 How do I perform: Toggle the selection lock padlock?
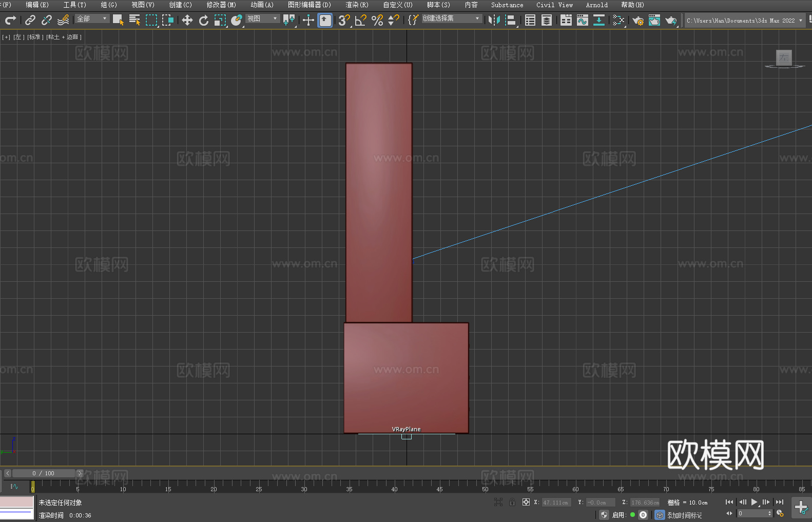pyautogui.click(x=512, y=502)
